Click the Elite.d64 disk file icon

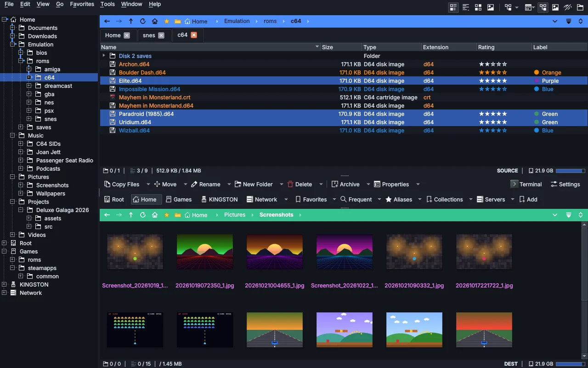point(112,81)
